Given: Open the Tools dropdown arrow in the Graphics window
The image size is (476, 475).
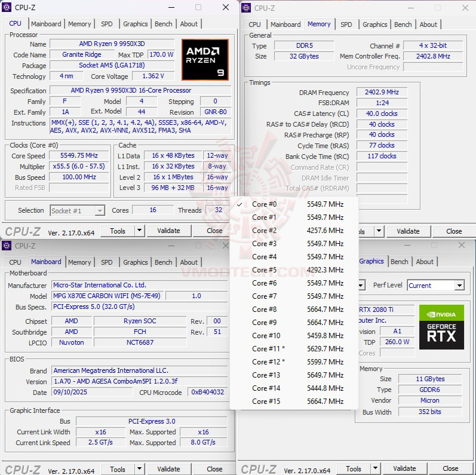Looking at the screenshot, I should [376, 468].
